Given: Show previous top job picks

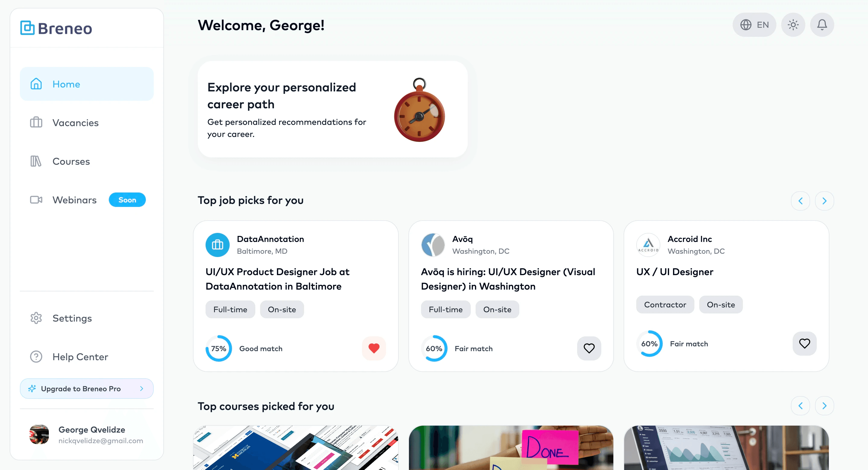Looking at the screenshot, I should pos(800,201).
